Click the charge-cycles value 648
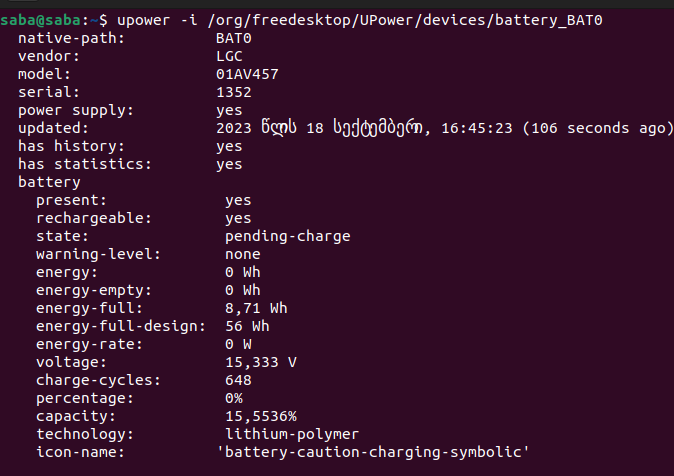674x476 pixels. click(238, 380)
